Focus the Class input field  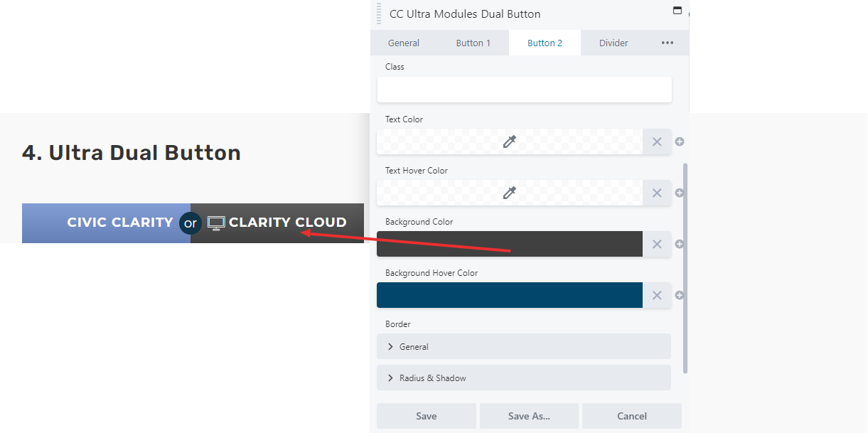[524, 90]
